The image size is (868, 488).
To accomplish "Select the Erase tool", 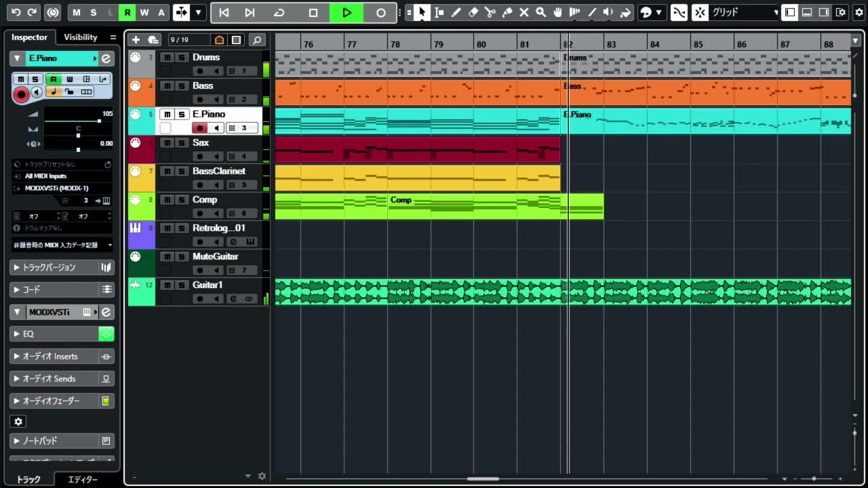I will point(473,12).
